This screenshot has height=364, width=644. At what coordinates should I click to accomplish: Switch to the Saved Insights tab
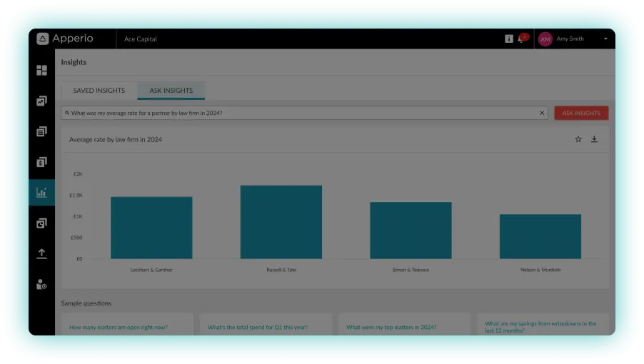click(99, 91)
